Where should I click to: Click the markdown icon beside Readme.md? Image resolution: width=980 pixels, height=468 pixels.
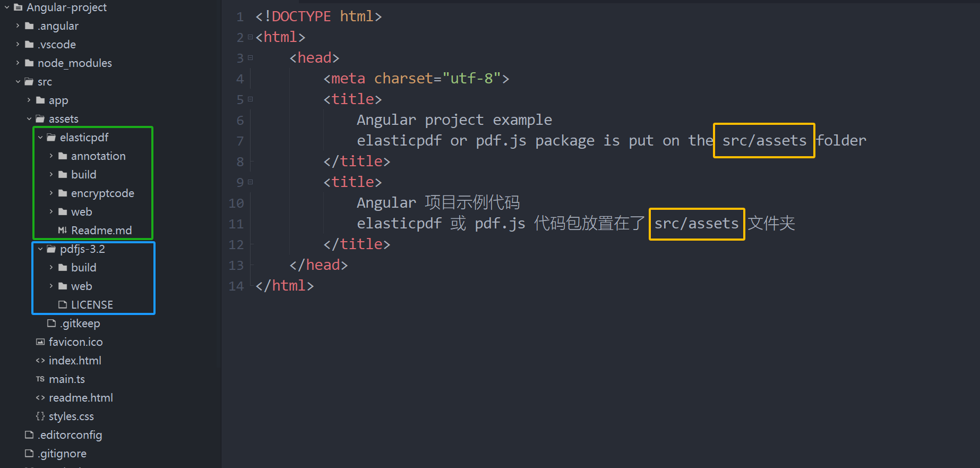(62, 230)
